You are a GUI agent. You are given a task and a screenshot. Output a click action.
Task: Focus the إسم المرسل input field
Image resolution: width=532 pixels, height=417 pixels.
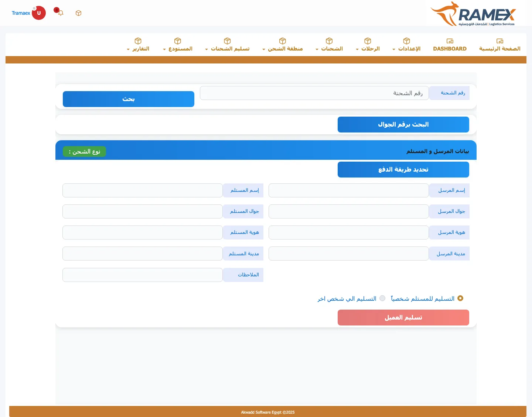coord(349,190)
